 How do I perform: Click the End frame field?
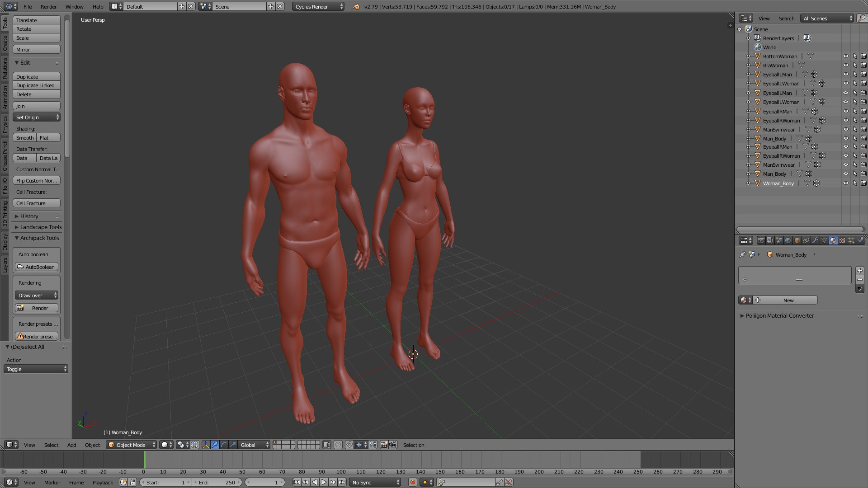[x=217, y=483]
